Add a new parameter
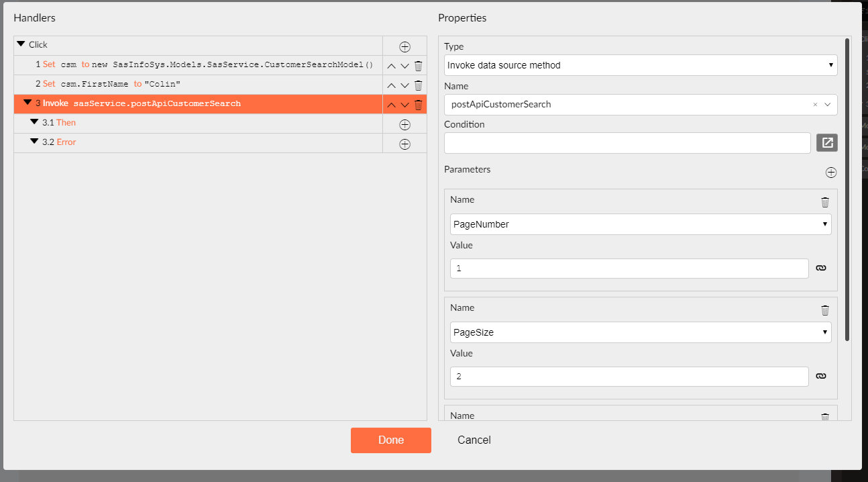The image size is (868, 482). pos(831,173)
